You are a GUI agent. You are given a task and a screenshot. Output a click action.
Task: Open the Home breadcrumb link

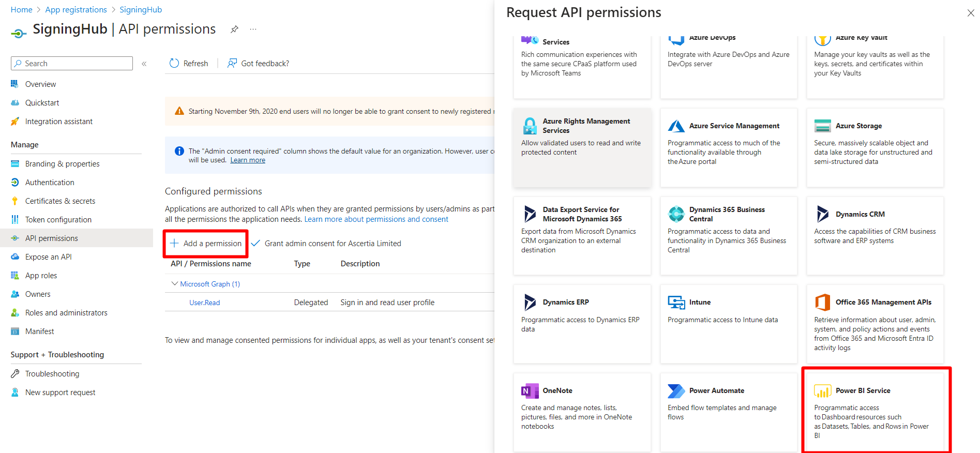[x=21, y=9]
